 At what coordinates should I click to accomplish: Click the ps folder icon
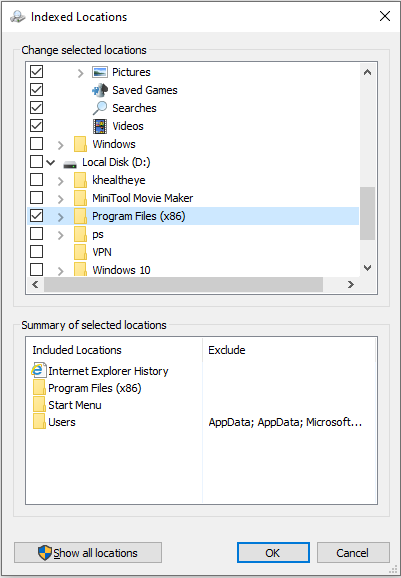point(80,234)
